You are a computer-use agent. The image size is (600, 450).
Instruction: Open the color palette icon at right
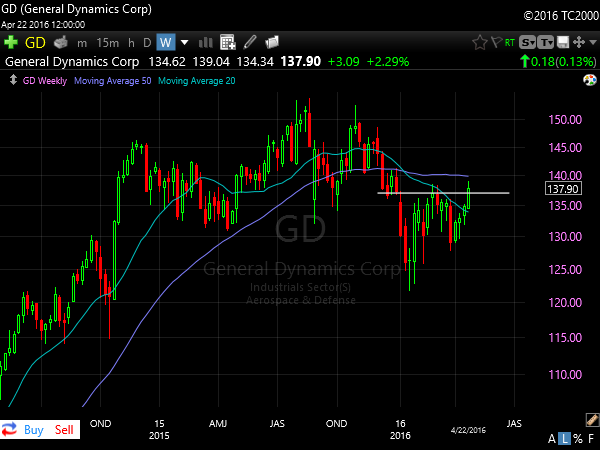[x=590, y=80]
